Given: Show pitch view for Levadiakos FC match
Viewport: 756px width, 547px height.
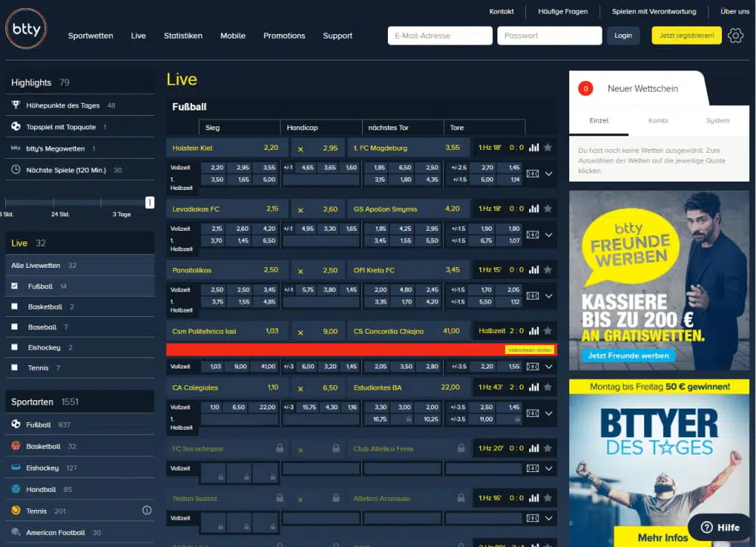Looking at the screenshot, I should 533,235.
